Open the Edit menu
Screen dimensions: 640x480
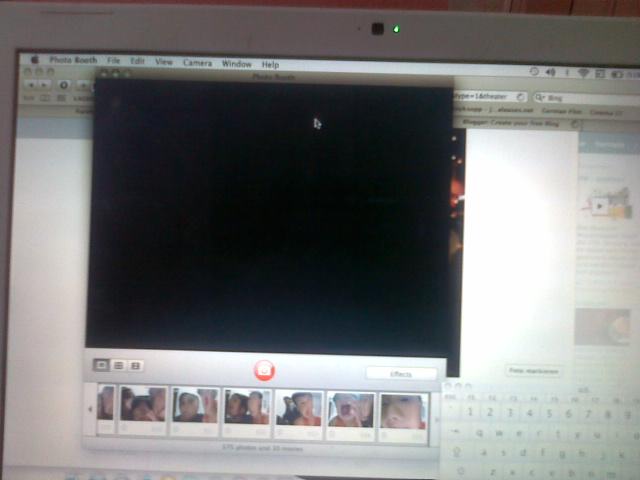pyautogui.click(x=138, y=61)
